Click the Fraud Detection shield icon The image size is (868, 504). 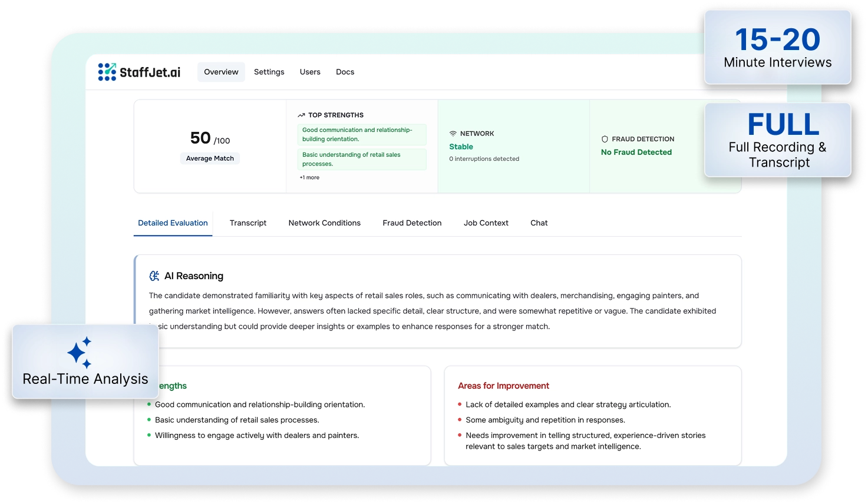coord(605,139)
